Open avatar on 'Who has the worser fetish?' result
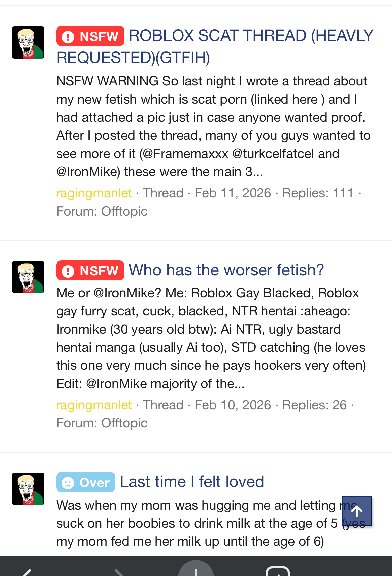Viewport: 392px width, 576px height. pyautogui.click(x=28, y=277)
